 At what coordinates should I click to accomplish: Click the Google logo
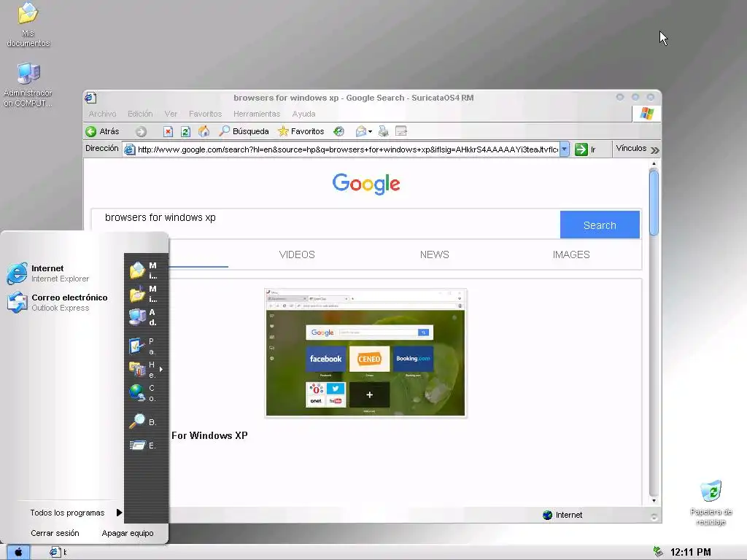(366, 184)
